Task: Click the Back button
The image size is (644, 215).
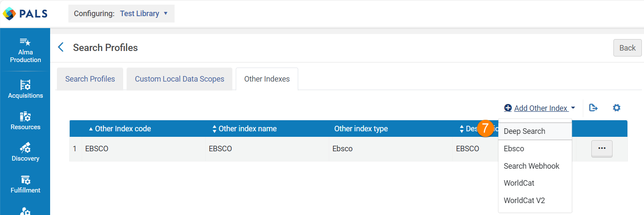Action: [627, 48]
